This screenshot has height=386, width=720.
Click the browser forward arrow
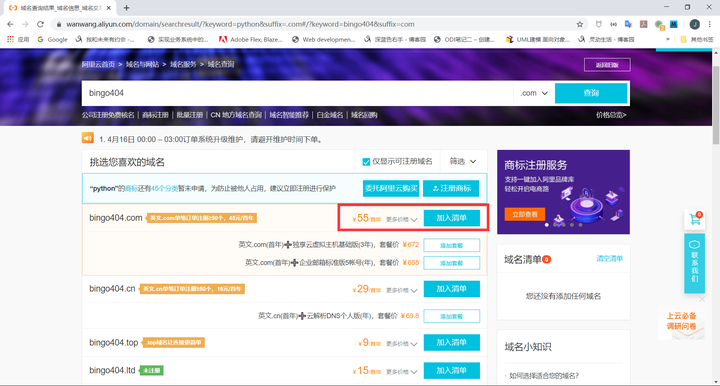point(25,24)
